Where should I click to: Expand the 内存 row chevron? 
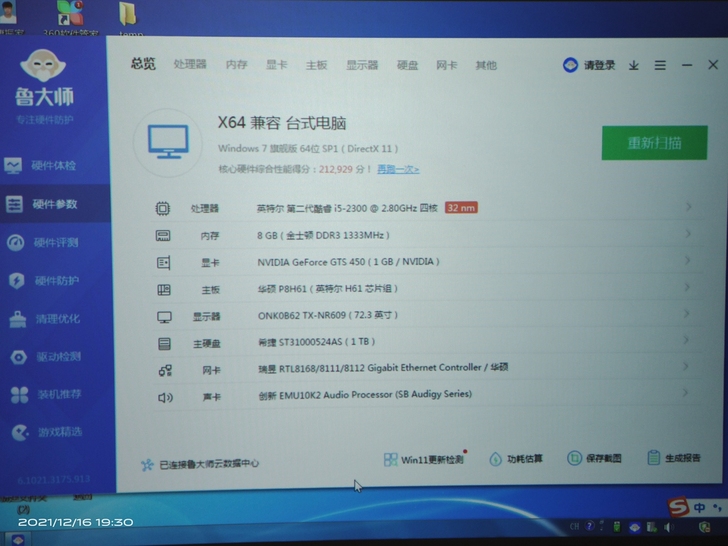pyautogui.click(x=688, y=234)
